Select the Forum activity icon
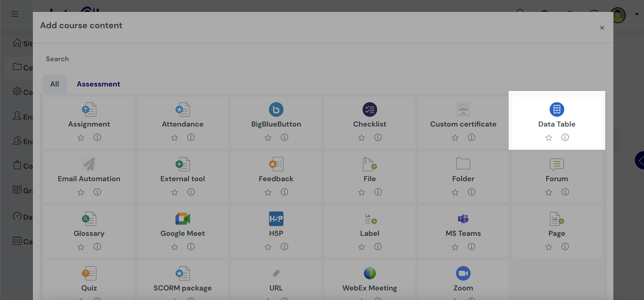Screen dimensions: 644x300 556,164
